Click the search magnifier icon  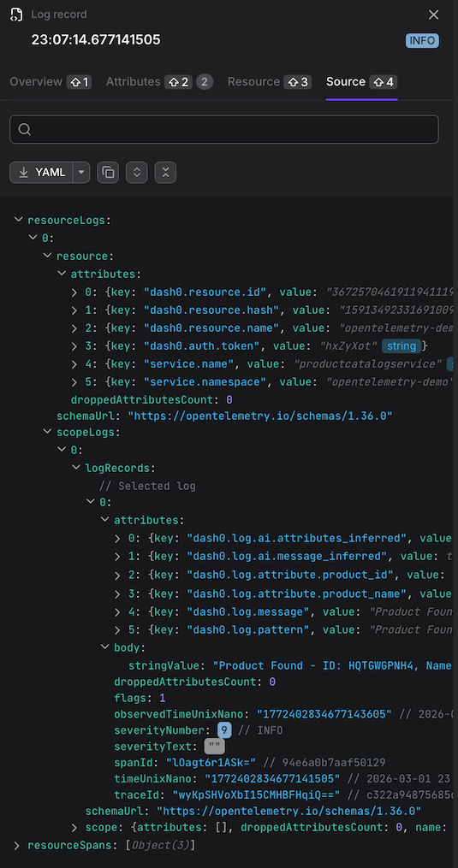click(x=24, y=129)
